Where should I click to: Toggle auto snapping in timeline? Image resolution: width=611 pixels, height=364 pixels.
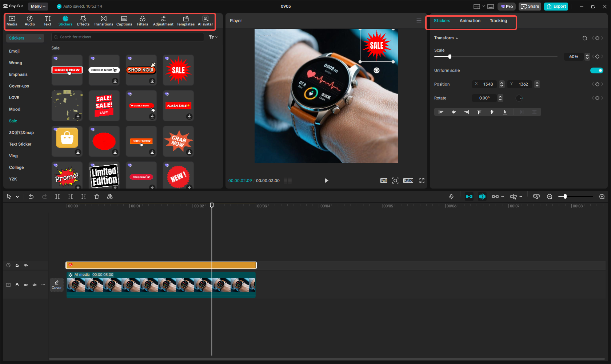(482, 197)
